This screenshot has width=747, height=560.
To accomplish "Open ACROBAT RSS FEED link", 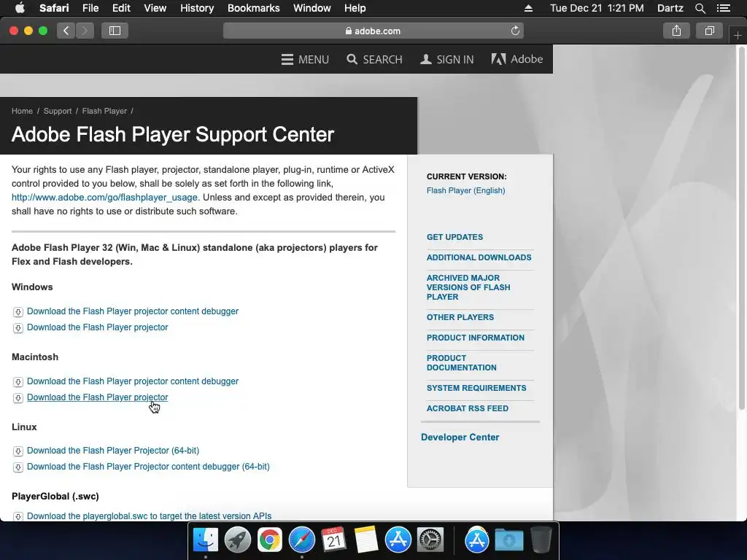I will click(x=468, y=408).
